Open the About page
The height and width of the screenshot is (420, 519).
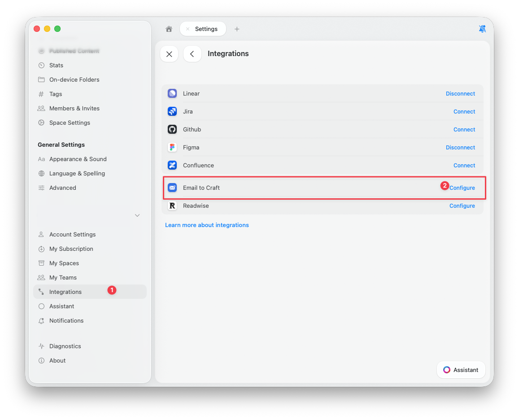click(90, 361)
